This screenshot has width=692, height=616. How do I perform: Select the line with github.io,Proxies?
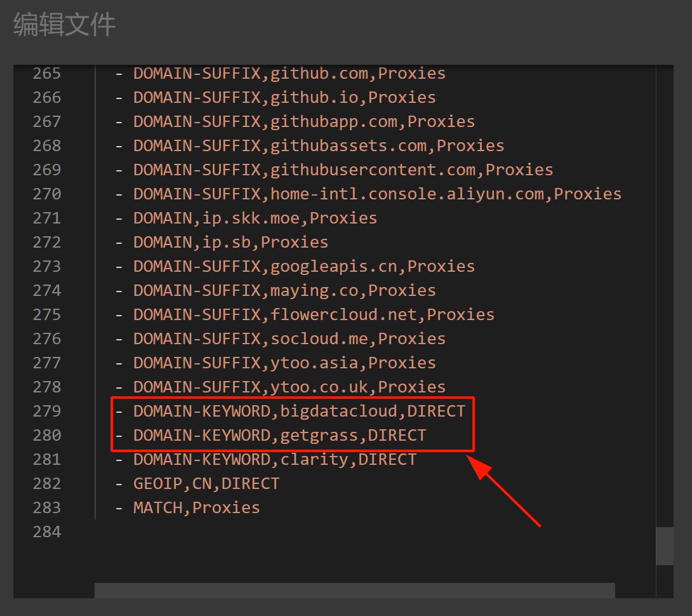pyautogui.click(x=284, y=98)
